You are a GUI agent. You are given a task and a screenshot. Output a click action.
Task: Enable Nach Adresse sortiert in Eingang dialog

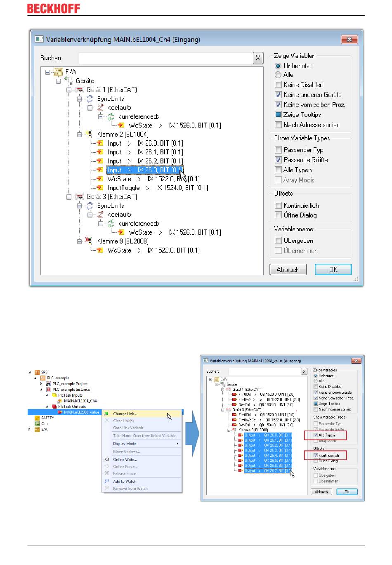[278, 125]
